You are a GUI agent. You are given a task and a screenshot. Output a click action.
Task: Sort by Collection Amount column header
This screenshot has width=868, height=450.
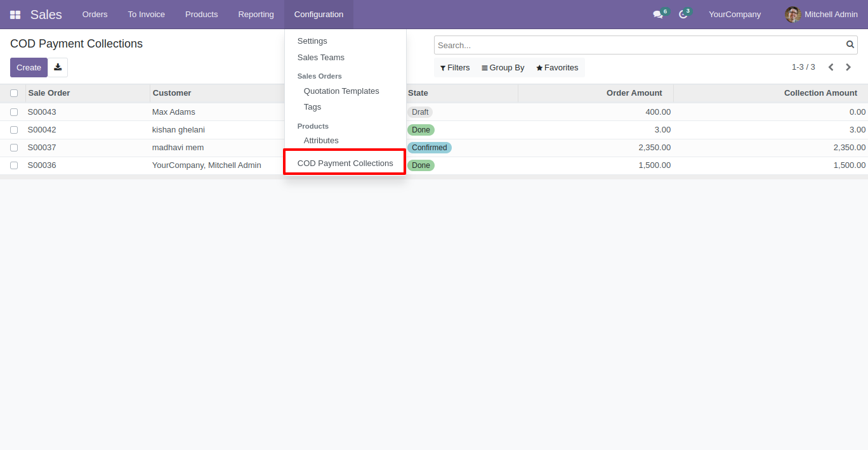(x=770, y=93)
